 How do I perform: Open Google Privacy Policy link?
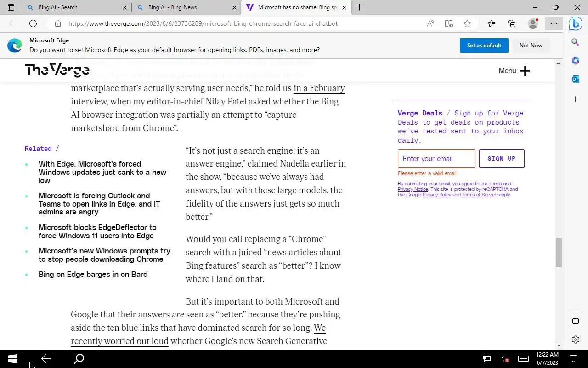pos(437,195)
